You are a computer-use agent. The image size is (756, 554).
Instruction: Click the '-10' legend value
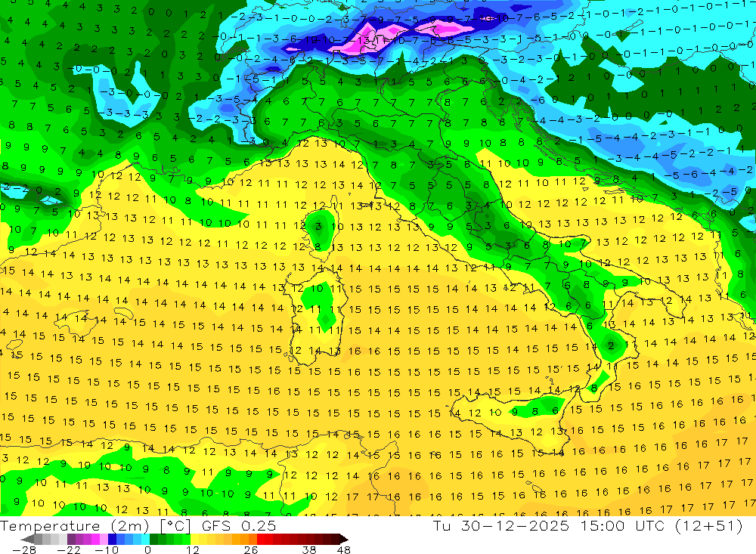pyautogui.click(x=107, y=549)
